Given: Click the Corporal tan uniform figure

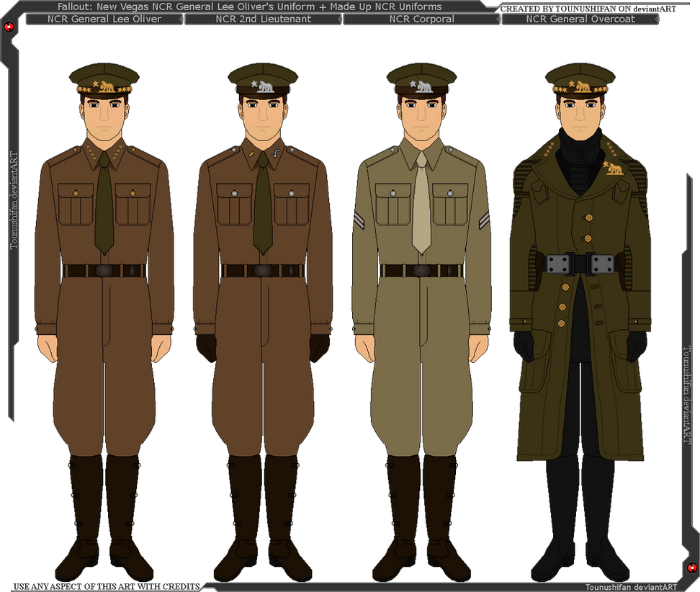Looking at the screenshot, I should pyautogui.click(x=421, y=322).
